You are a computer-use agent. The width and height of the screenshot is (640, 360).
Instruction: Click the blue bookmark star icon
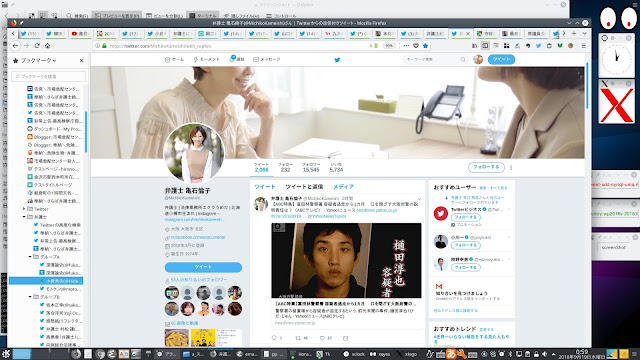(x=425, y=46)
